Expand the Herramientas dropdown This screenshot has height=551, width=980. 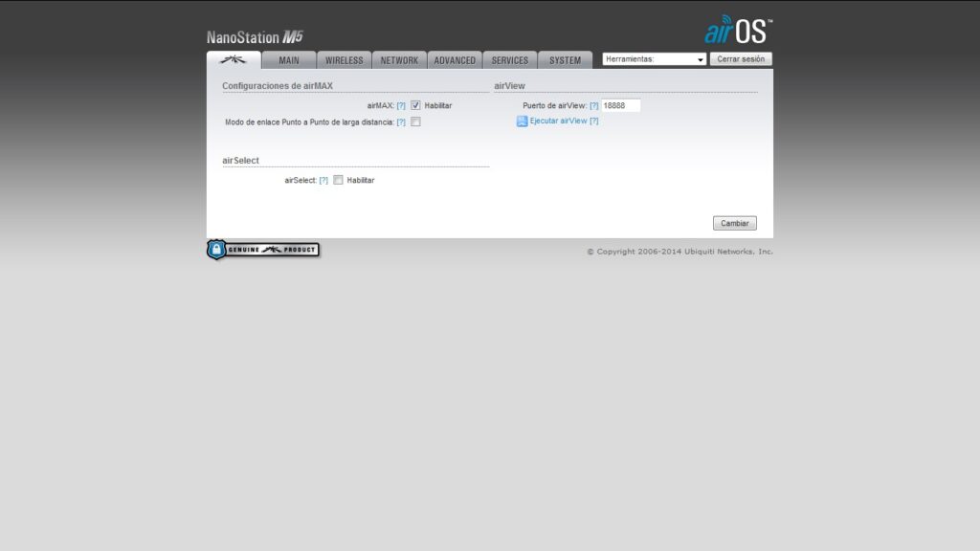654,58
